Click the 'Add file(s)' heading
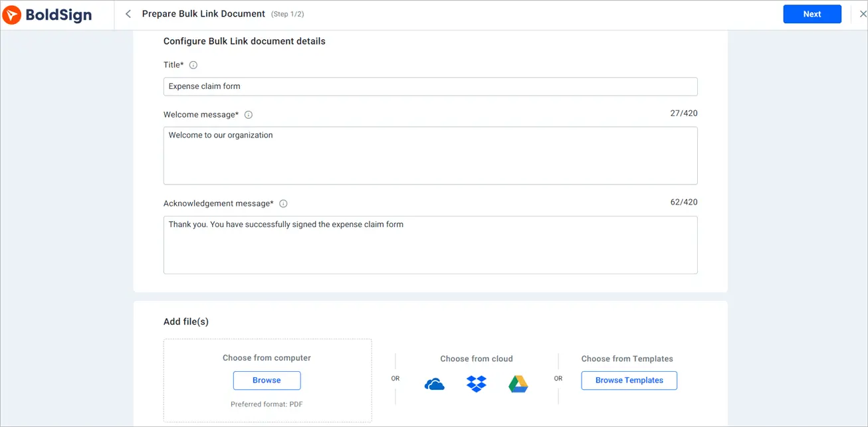This screenshot has width=868, height=427. (186, 322)
